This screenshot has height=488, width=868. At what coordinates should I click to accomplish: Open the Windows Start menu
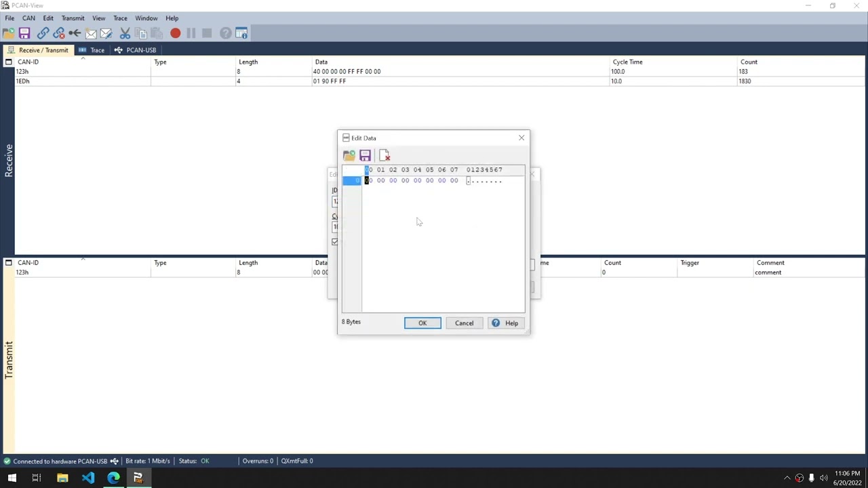(x=12, y=478)
